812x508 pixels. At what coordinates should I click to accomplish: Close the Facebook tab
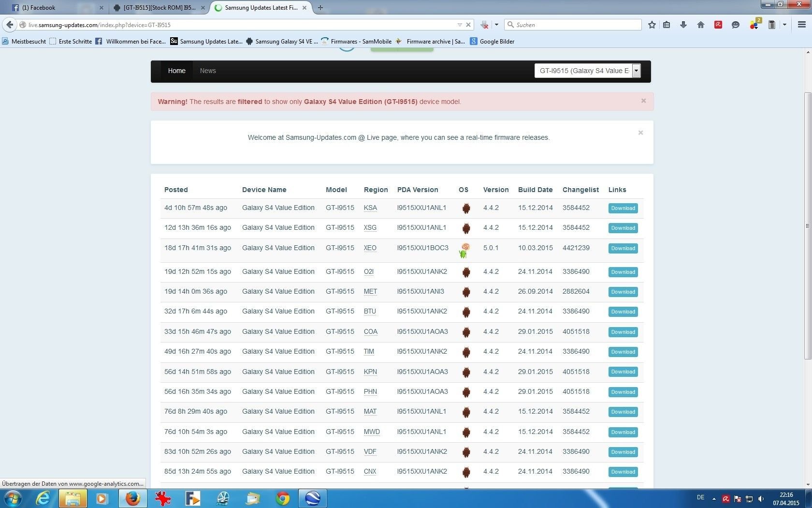pos(101,8)
